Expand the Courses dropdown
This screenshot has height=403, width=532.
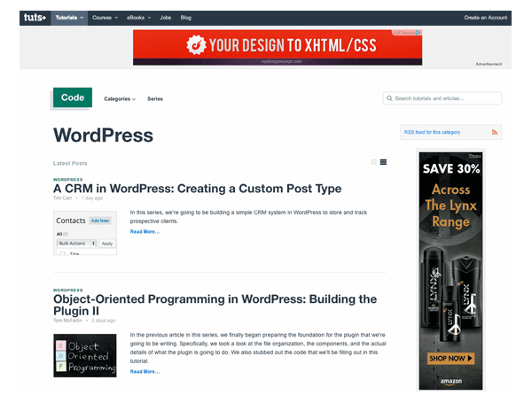pos(105,17)
